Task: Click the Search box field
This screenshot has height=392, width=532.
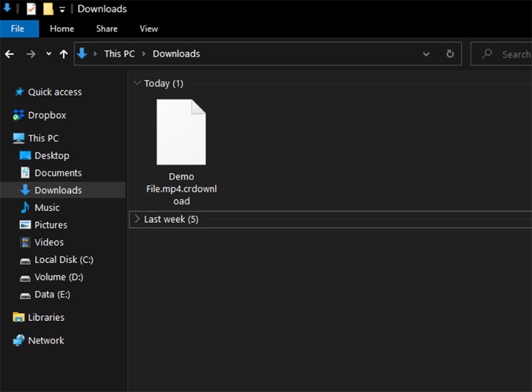Action: click(x=501, y=54)
